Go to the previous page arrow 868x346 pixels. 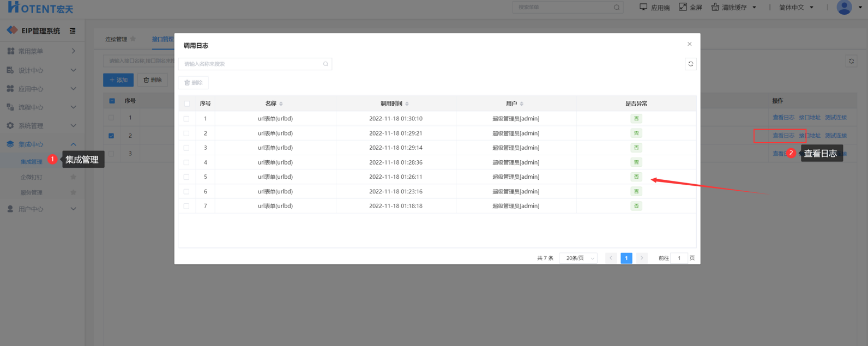click(611, 258)
